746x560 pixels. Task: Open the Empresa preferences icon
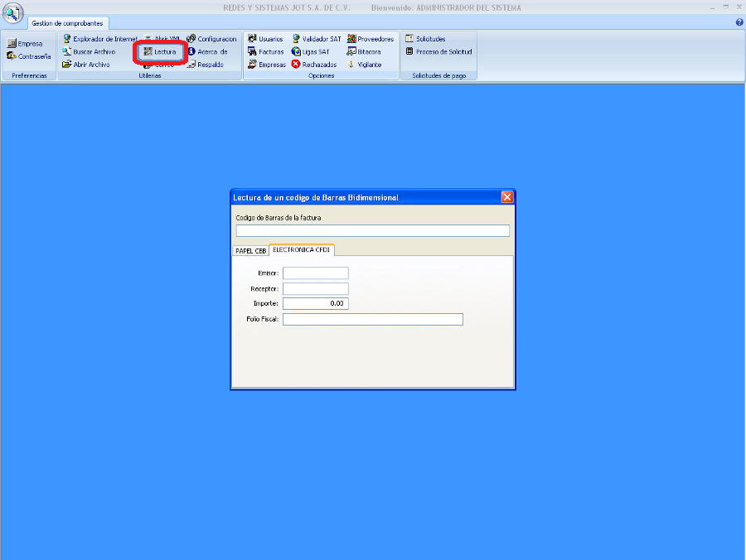(x=12, y=44)
